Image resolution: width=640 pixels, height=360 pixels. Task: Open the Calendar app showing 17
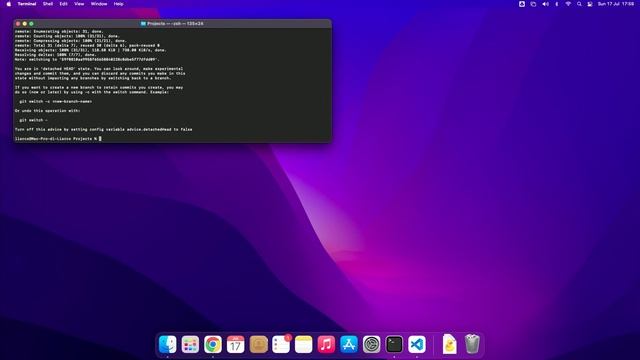tap(236, 344)
